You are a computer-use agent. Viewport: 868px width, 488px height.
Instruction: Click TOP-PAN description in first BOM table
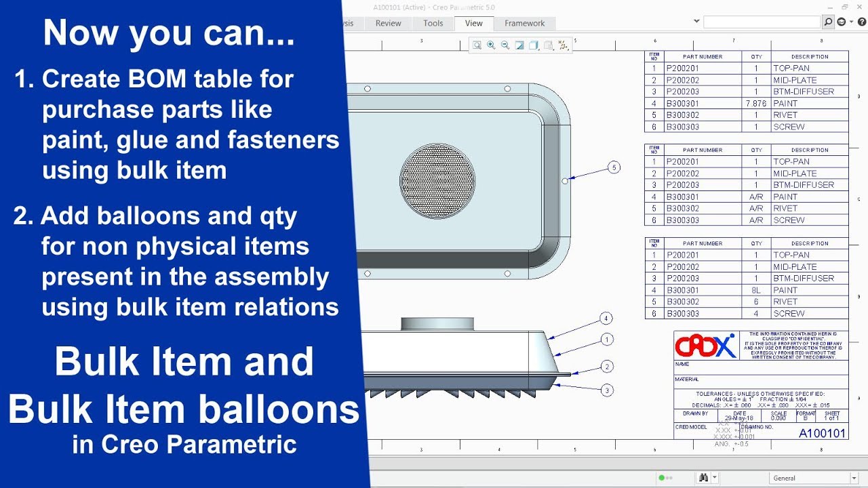coord(791,68)
